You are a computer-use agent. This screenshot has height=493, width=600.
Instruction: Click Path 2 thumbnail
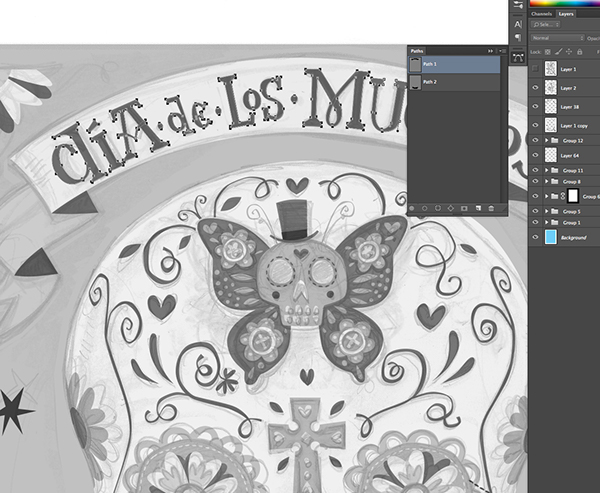point(415,82)
